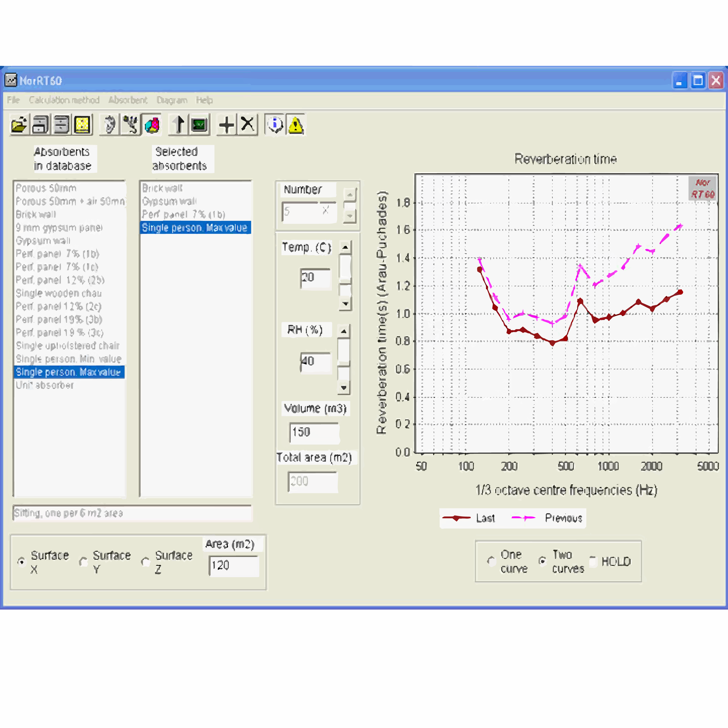Click the yellow checkered panel icon
Viewport: 728px width, 728px height.
point(82,125)
